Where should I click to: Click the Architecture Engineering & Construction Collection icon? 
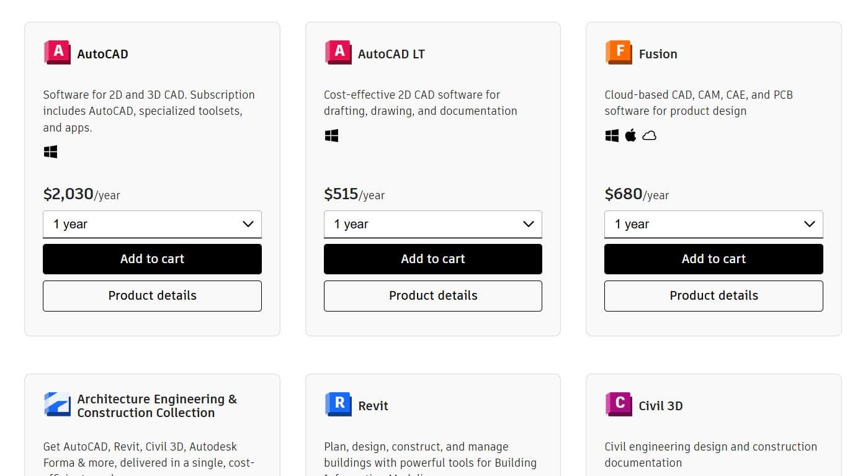click(x=56, y=404)
